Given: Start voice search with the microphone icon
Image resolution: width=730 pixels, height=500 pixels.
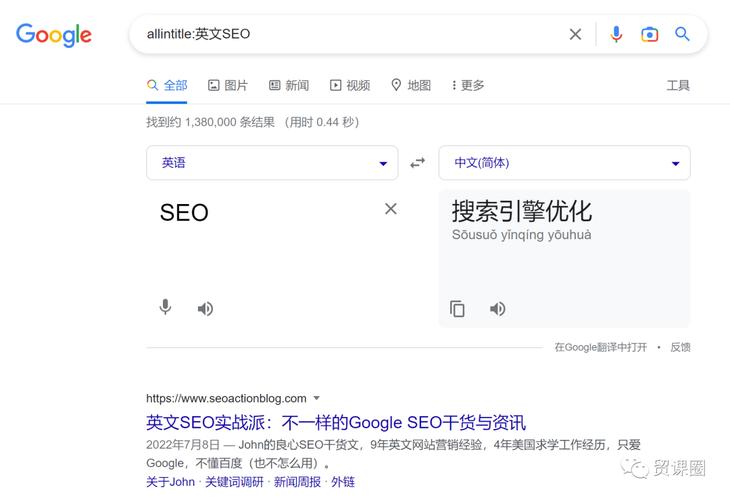Looking at the screenshot, I should coord(616,34).
